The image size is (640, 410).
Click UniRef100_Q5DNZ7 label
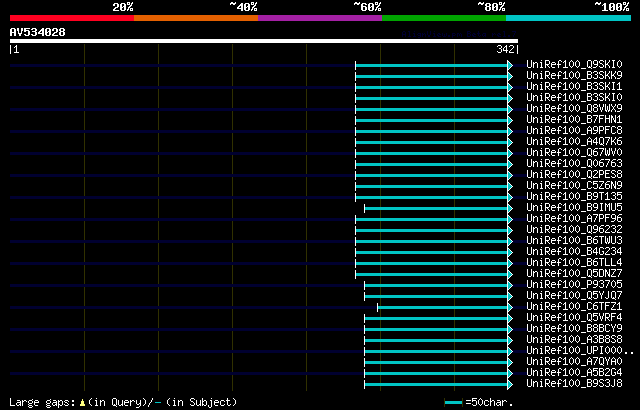click(x=574, y=274)
